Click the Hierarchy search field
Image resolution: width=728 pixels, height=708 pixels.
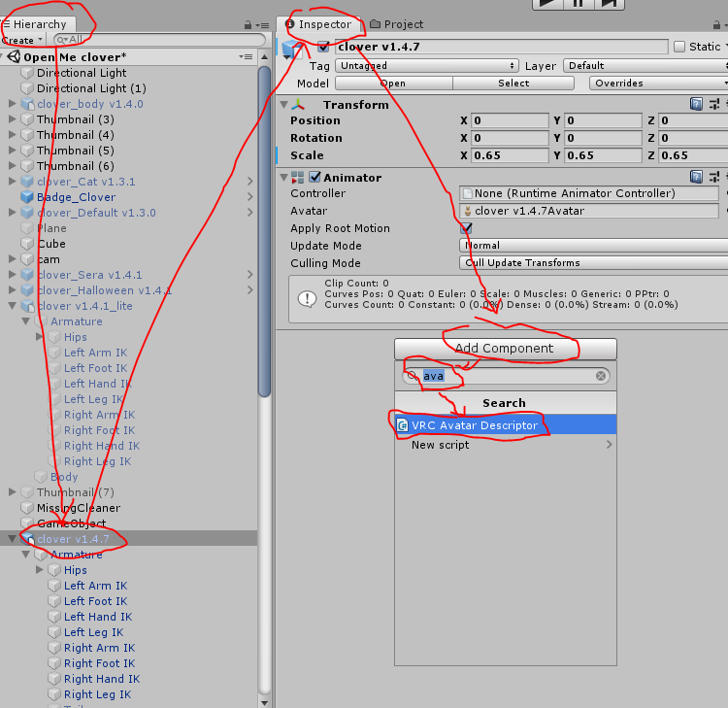pos(160,40)
